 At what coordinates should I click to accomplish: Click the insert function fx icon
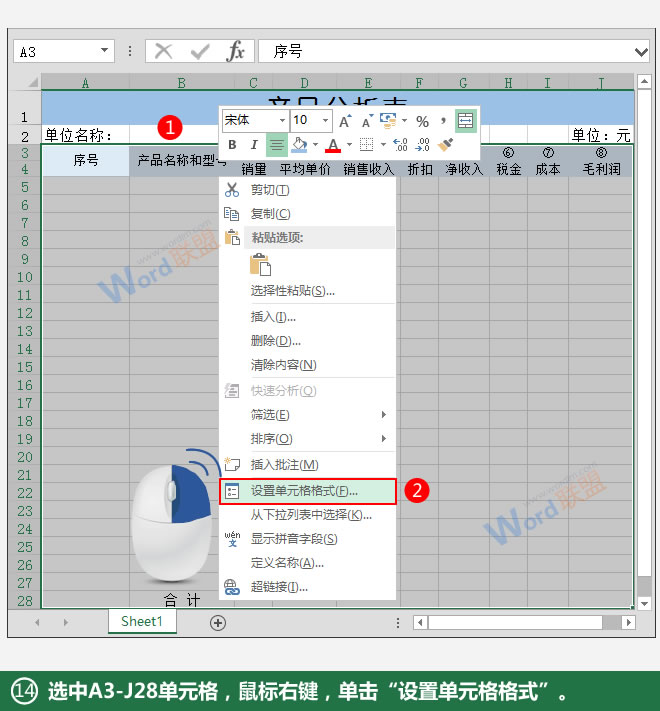235,51
